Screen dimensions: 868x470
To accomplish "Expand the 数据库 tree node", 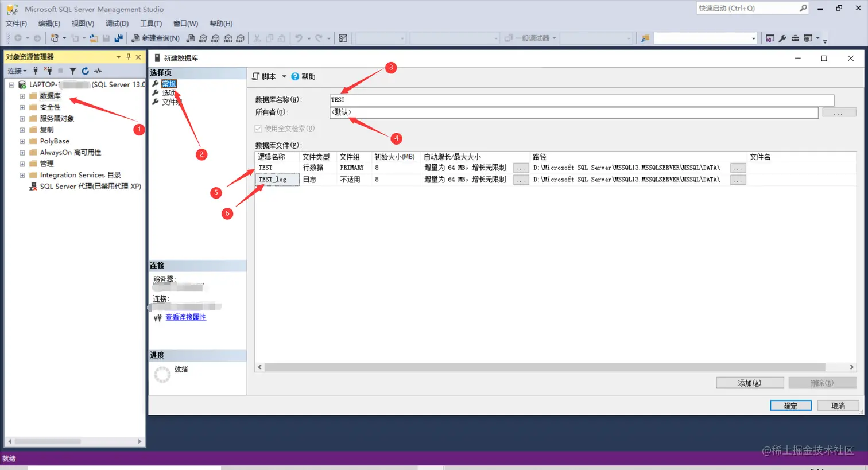I will click(x=22, y=96).
